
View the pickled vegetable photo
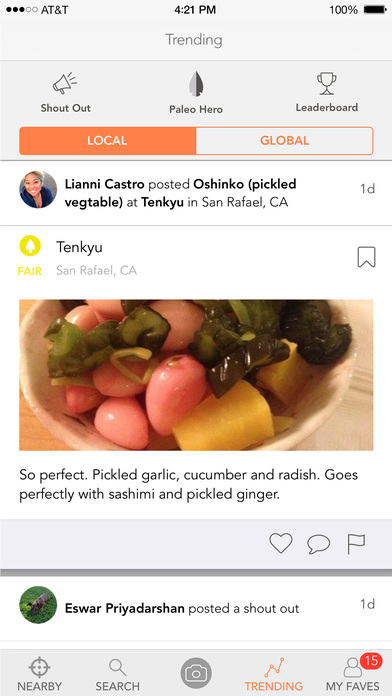click(196, 375)
